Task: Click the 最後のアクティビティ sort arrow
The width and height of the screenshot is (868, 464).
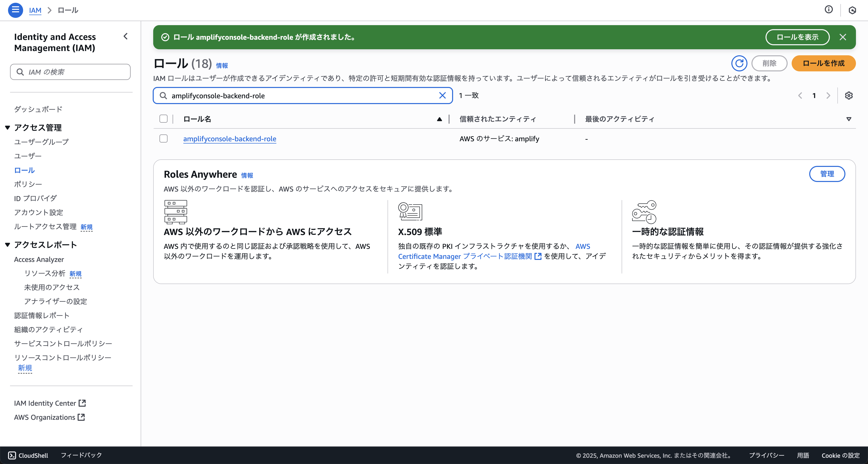Action: click(848, 119)
